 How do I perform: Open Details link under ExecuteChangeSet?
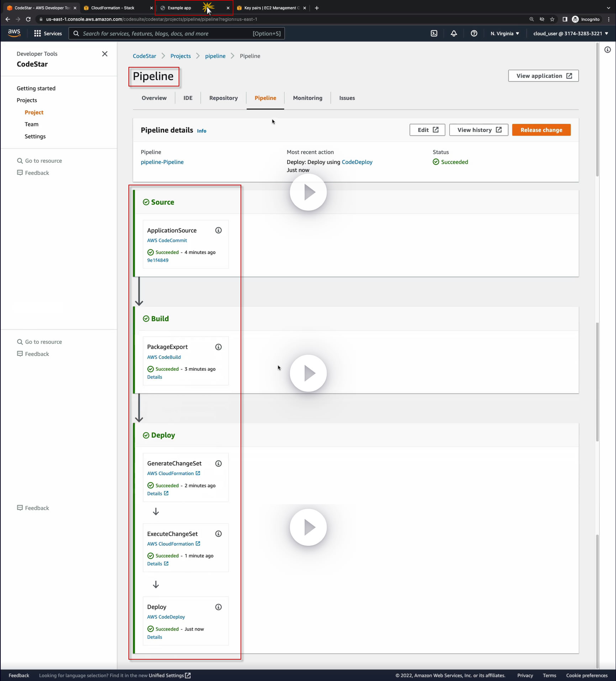tap(158, 564)
